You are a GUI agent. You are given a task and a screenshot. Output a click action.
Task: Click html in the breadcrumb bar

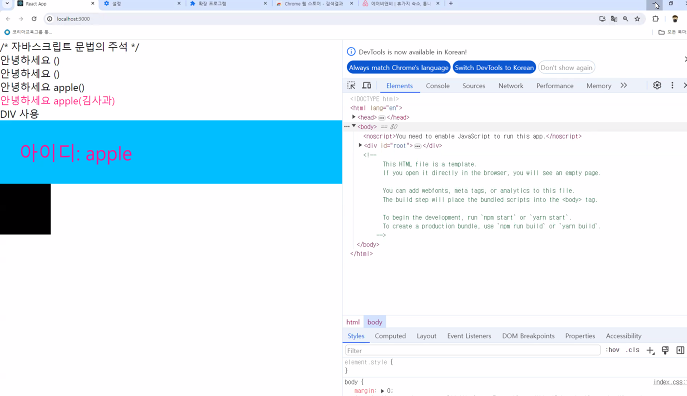click(353, 322)
